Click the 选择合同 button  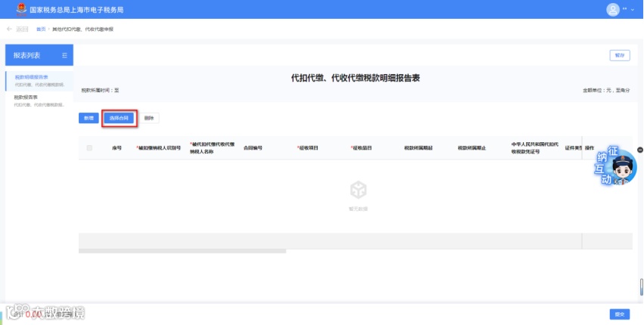119,118
